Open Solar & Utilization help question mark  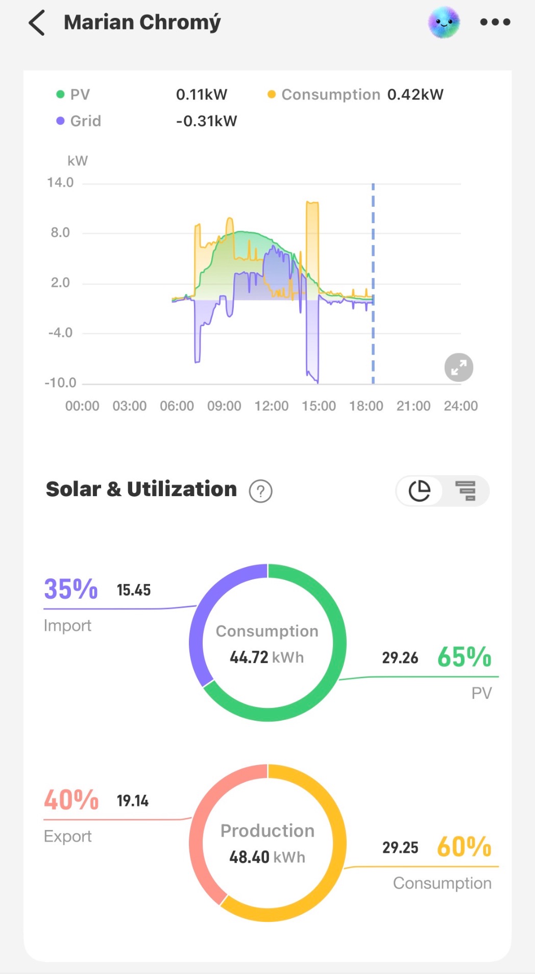260,491
